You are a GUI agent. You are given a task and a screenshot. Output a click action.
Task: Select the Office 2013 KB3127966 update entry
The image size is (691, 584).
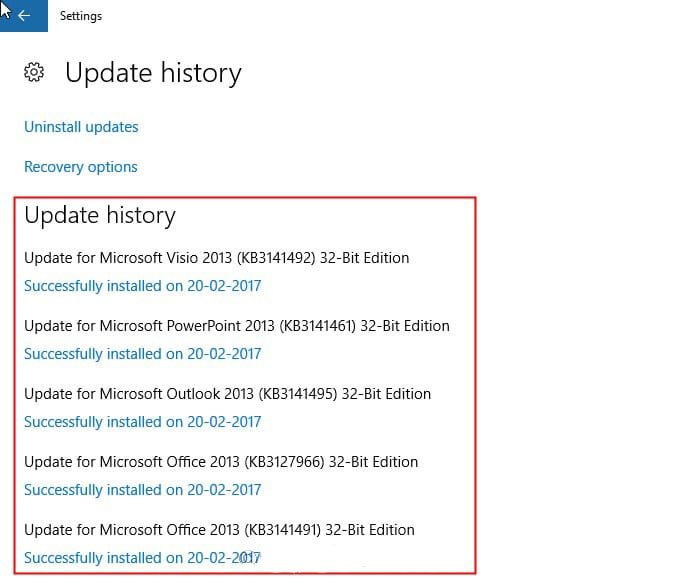221,462
